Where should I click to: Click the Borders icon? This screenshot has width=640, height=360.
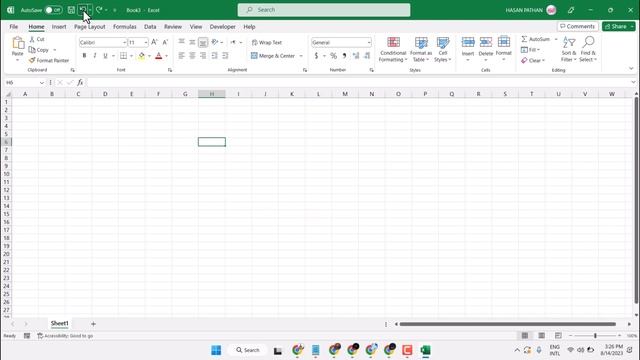point(123,56)
